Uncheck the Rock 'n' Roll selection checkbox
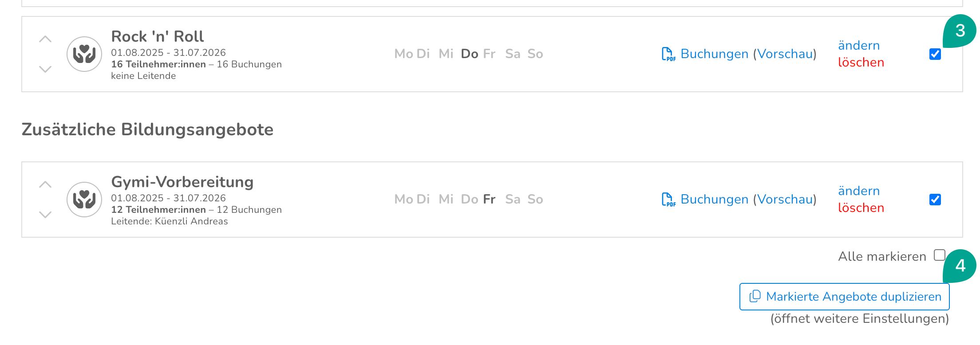The height and width of the screenshot is (345, 980). (935, 54)
